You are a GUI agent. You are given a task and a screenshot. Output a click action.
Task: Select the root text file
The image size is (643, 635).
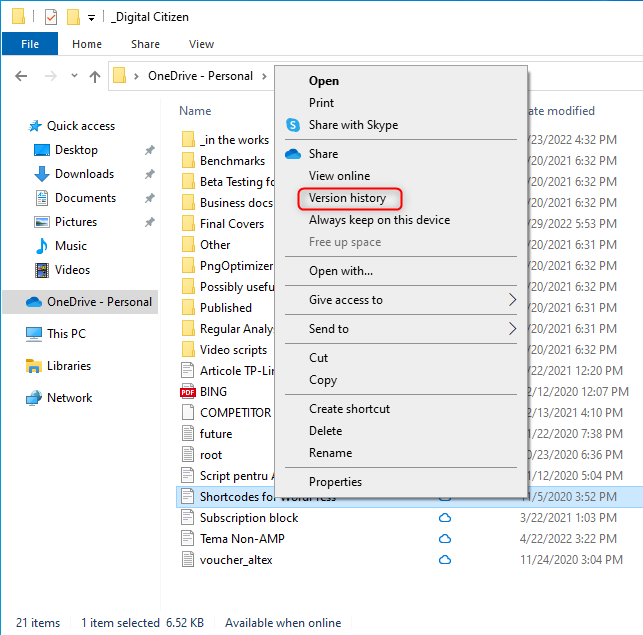pyautogui.click(x=201, y=455)
